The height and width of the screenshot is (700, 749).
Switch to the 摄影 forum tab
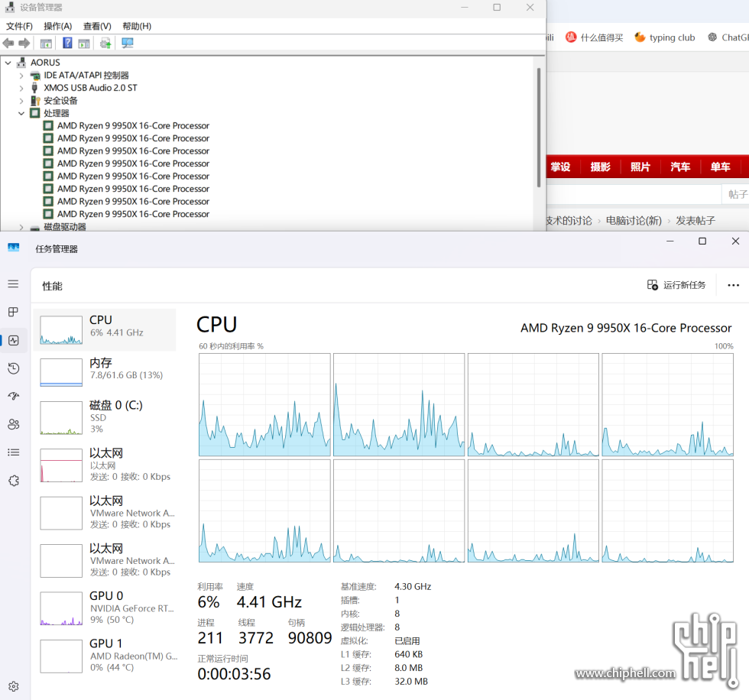click(601, 167)
